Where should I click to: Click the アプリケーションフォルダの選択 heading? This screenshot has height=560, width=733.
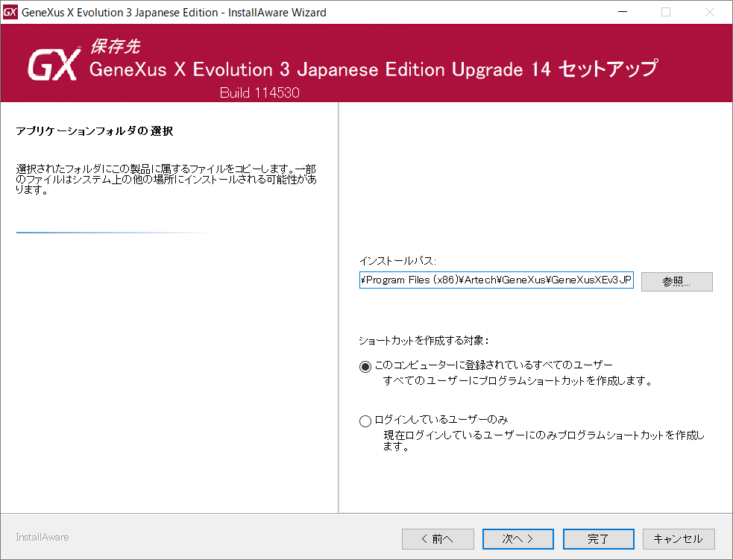click(95, 131)
